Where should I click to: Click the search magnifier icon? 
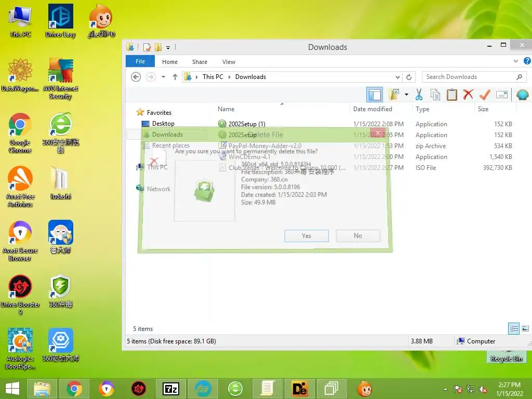pos(519,77)
